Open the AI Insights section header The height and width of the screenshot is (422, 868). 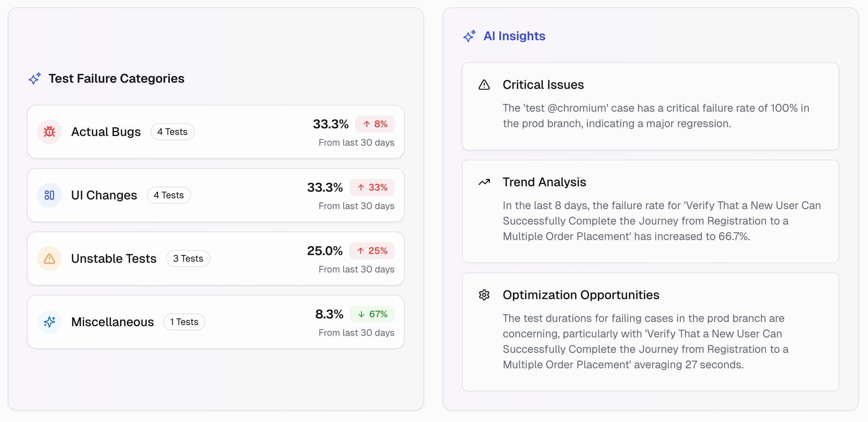[515, 36]
